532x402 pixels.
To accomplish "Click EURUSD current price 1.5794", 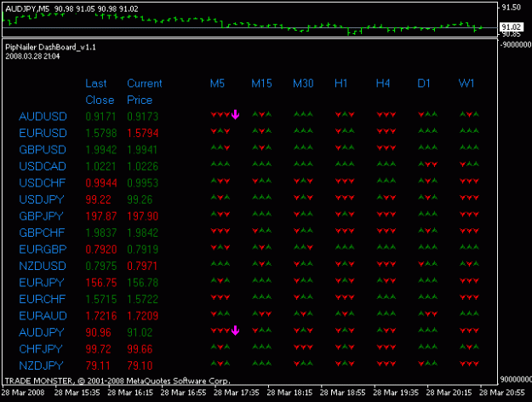I will pos(142,133).
